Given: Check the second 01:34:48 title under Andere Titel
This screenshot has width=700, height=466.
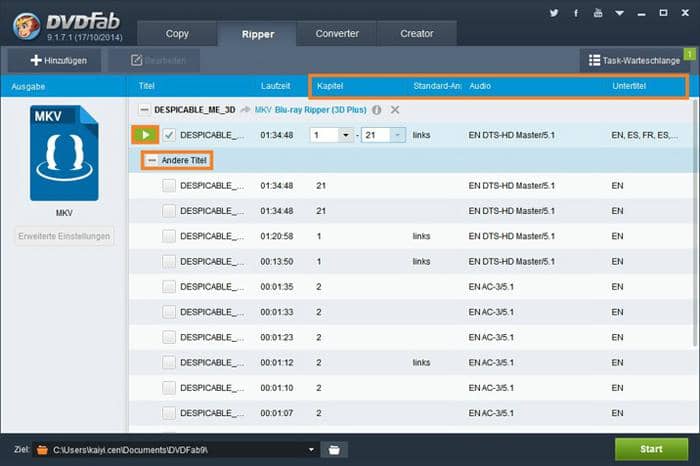Looking at the screenshot, I should (169, 211).
